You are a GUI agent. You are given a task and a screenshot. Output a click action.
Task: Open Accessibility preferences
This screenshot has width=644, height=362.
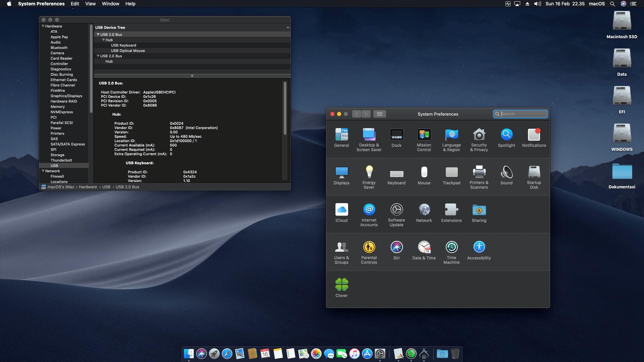tap(479, 250)
